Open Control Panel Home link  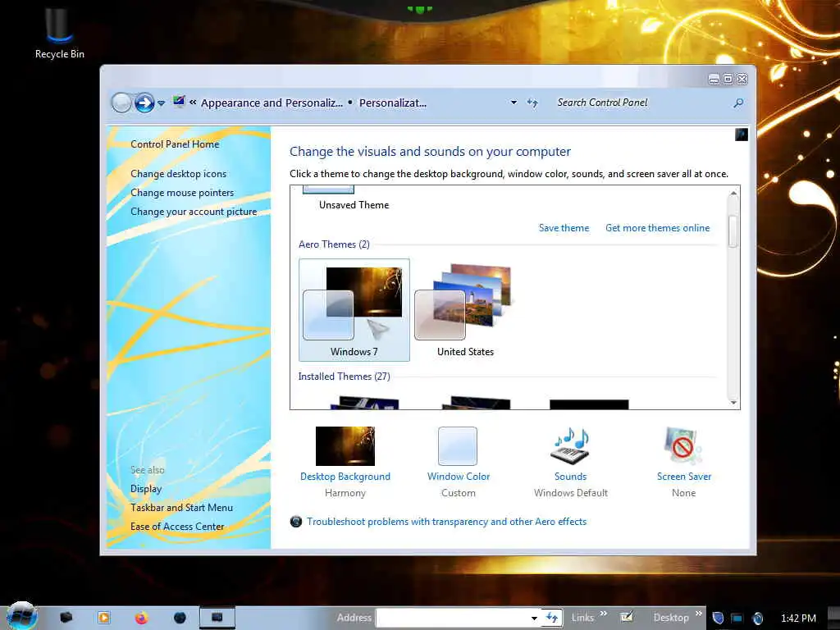pyautogui.click(x=175, y=144)
